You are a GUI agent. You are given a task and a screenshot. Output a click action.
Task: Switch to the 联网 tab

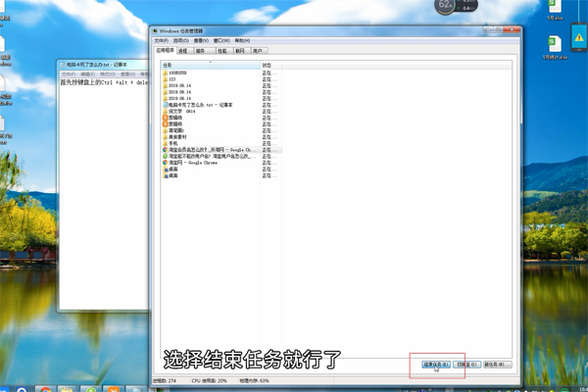[240, 51]
